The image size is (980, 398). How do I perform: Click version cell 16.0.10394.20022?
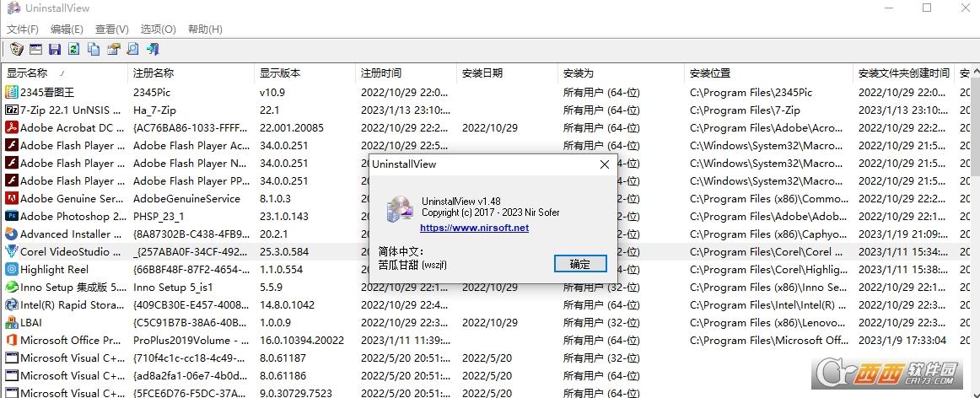[x=302, y=341]
